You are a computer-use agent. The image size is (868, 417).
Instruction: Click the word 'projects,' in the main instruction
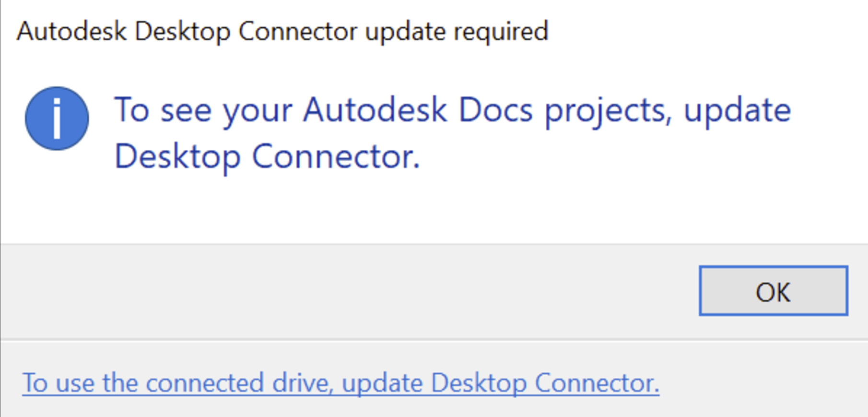[x=608, y=111]
